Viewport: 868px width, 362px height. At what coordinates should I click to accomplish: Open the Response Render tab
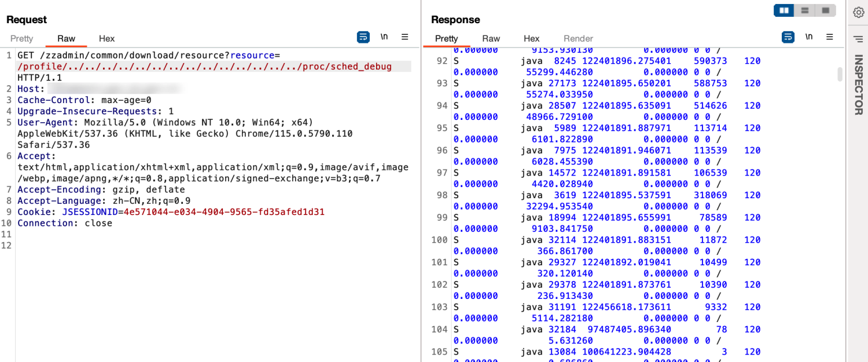(x=578, y=39)
